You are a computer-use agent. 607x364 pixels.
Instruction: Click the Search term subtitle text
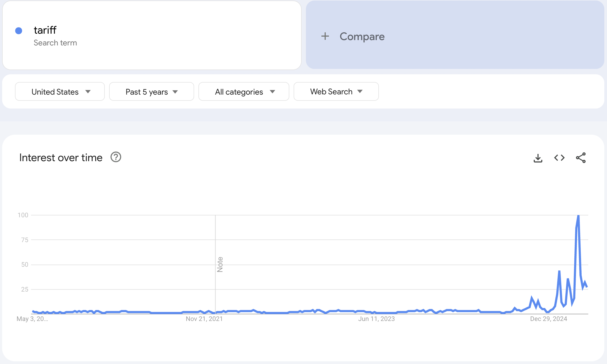pyautogui.click(x=55, y=43)
